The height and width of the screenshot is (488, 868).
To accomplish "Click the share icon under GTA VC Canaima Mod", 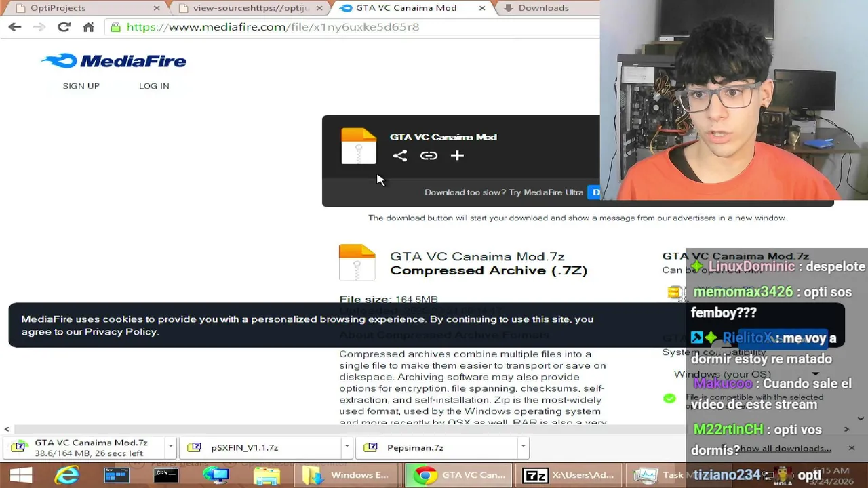I will 400,156.
